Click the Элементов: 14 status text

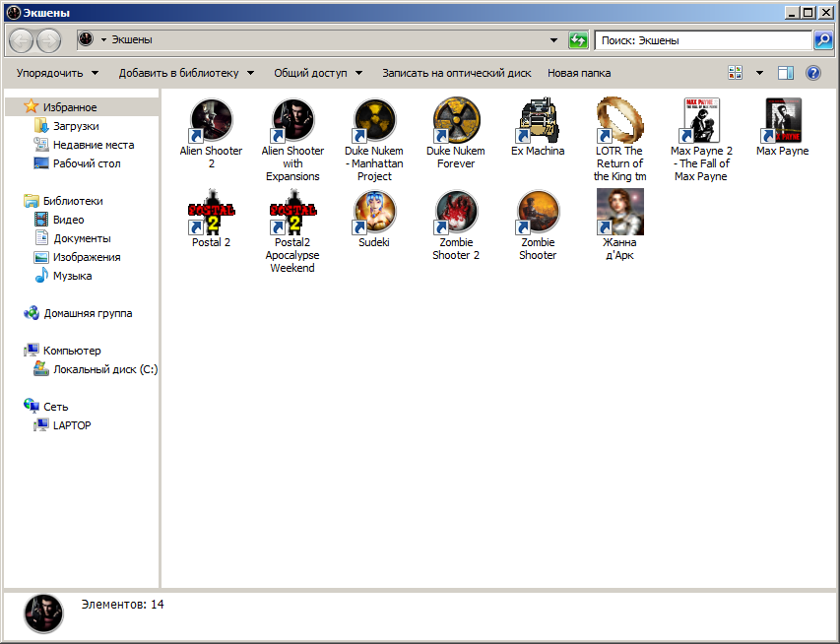click(123, 605)
